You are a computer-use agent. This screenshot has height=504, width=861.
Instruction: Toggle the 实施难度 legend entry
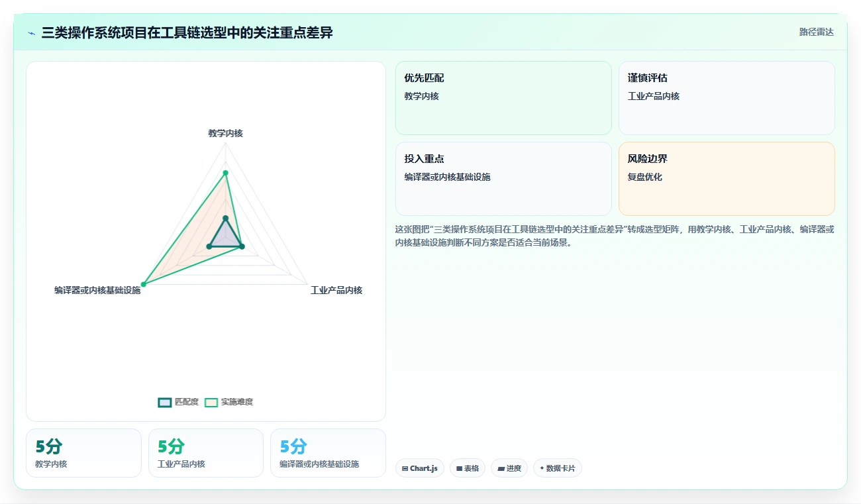(x=228, y=402)
